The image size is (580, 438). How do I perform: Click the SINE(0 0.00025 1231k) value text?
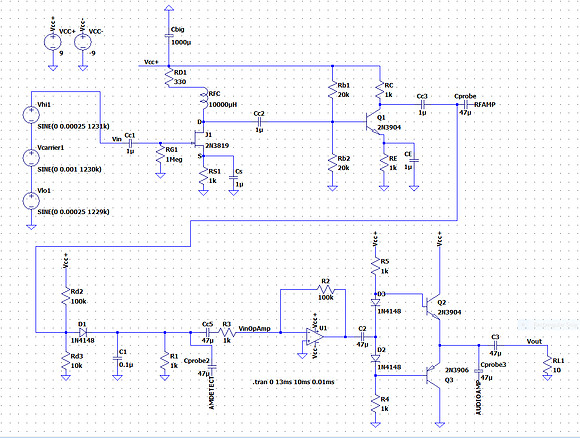point(73,126)
